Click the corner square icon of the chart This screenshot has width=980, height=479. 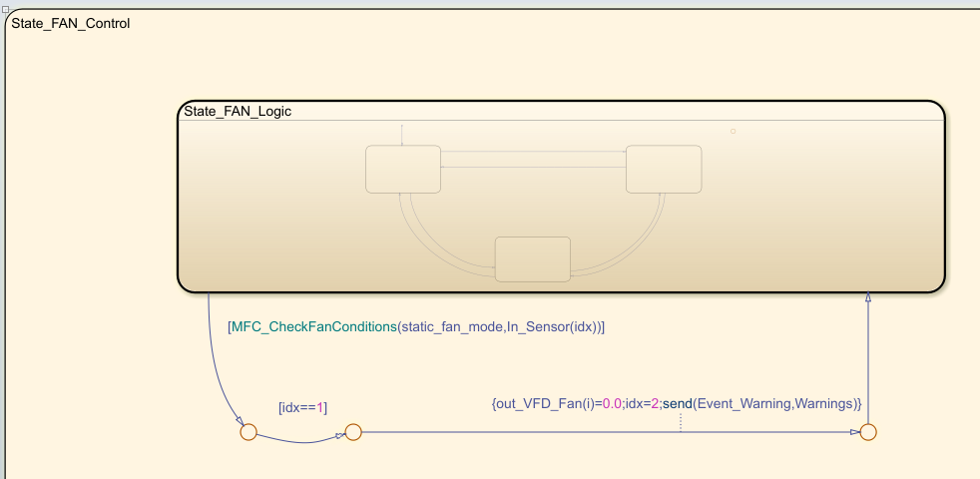tap(5, 9)
